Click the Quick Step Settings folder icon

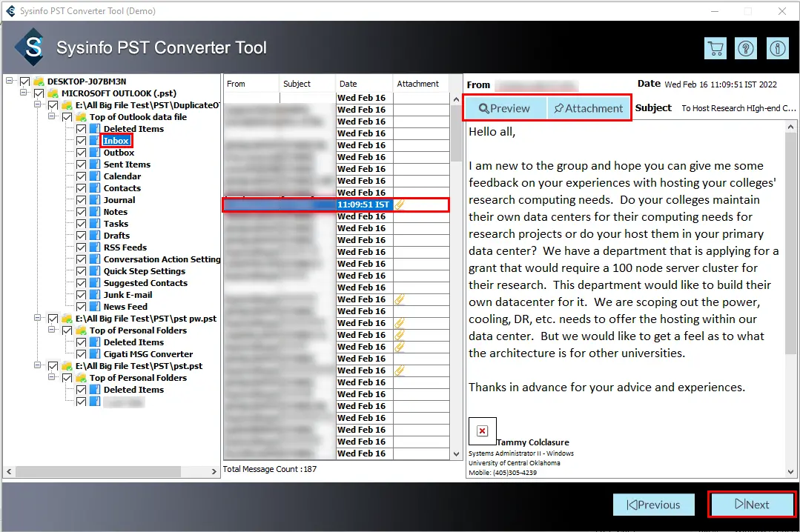pyautogui.click(x=95, y=271)
